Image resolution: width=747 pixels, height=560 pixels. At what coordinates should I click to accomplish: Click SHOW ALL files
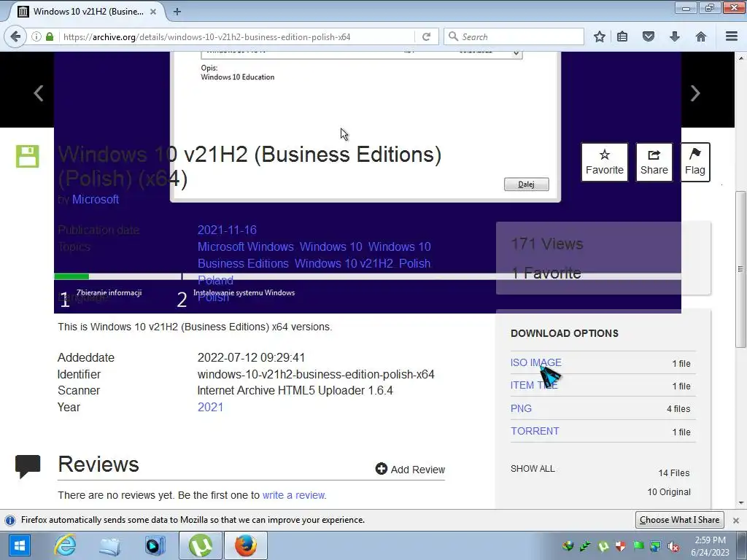(x=533, y=469)
